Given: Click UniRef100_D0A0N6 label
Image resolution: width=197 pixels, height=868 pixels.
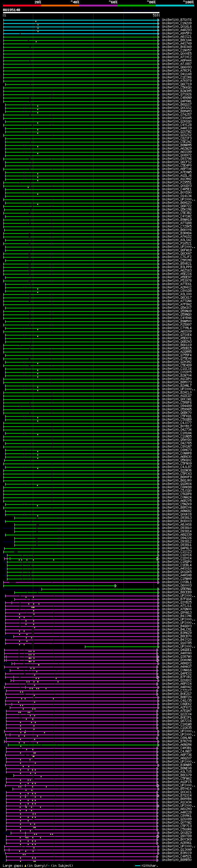Looking at the screenshot, I should tap(177, 660).
